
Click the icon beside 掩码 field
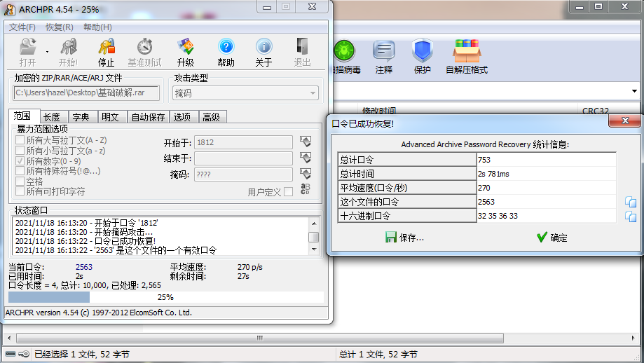tap(305, 173)
